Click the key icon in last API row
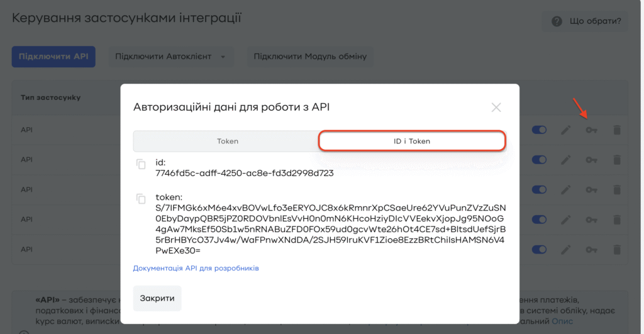 591,249
